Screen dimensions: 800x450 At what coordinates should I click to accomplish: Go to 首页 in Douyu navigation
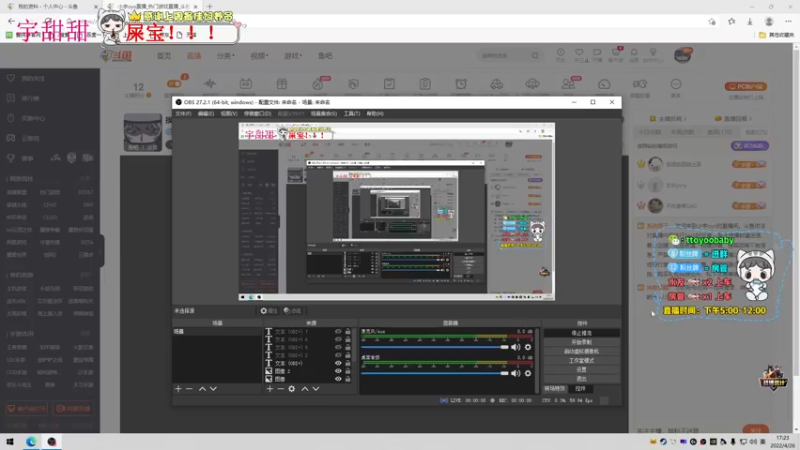(x=164, y=56)
